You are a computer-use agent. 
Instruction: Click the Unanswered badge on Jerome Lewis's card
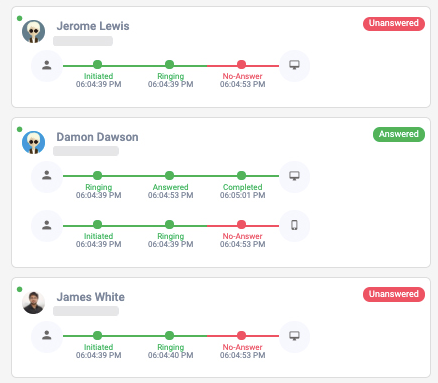tap(394, 23)
